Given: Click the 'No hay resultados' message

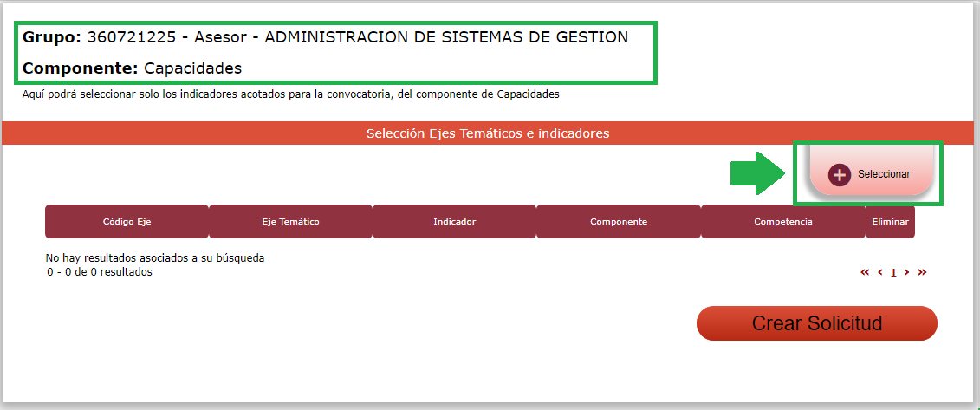Looking at the screenshot, I should pyautogui.click(x=154, y=257).
